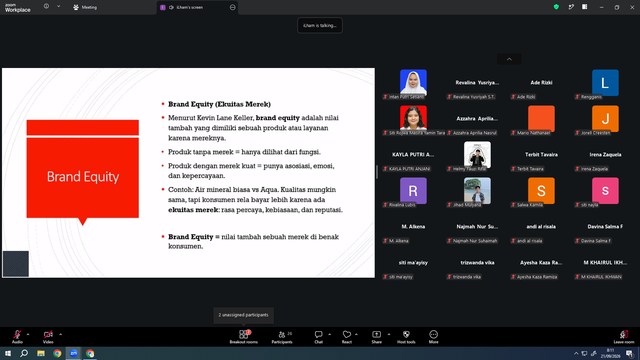Viewport: 640px width, 360px height.
Task: Click the 2 unassigned participants tooltip
Action: click(243, 315)
